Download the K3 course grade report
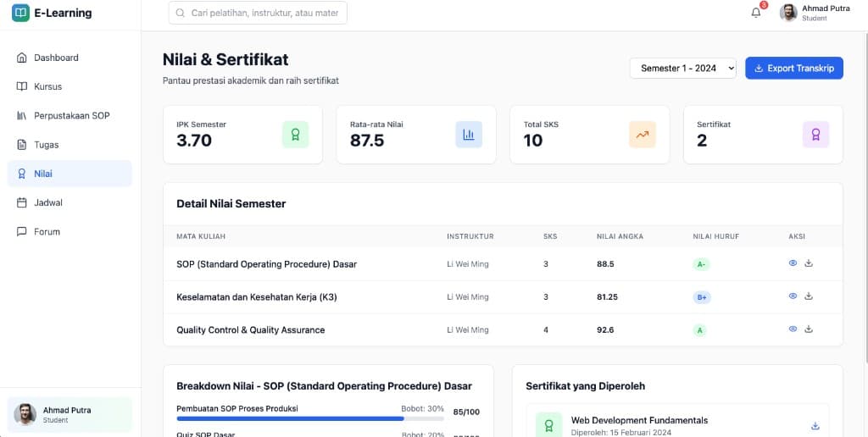 point(809,296)
